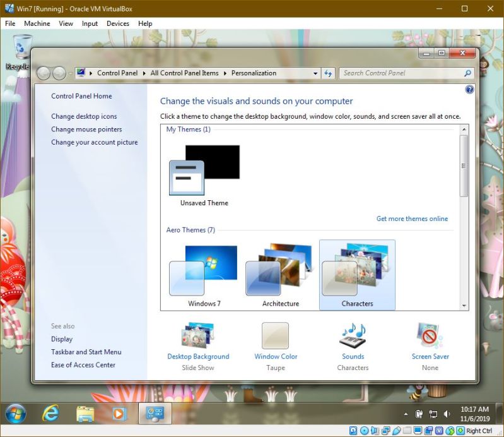504x437 pixels.
Task: Open the File menu in VirtualBox
Action: point(10,23)
